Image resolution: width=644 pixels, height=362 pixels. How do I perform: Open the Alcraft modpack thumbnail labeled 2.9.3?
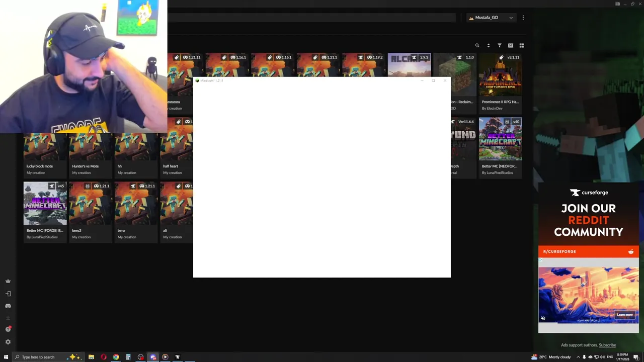click(x=409, y=65)
